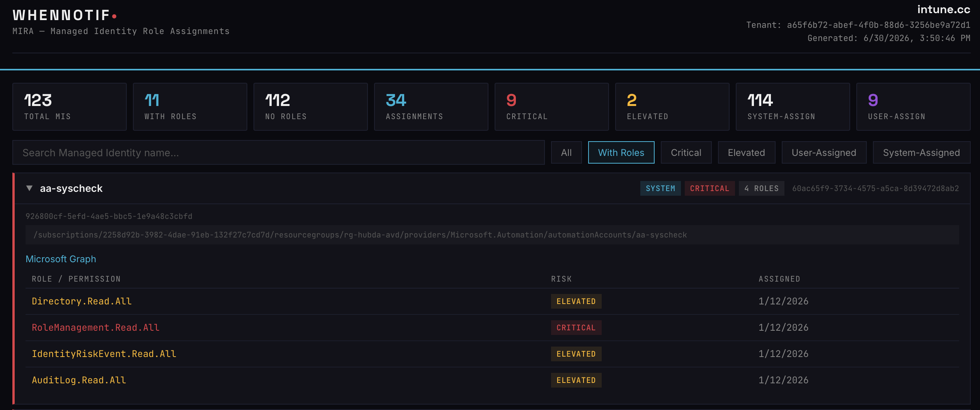980x410 pixels.
Task: Click the Tenant ID text
Action: coord(858,25)
